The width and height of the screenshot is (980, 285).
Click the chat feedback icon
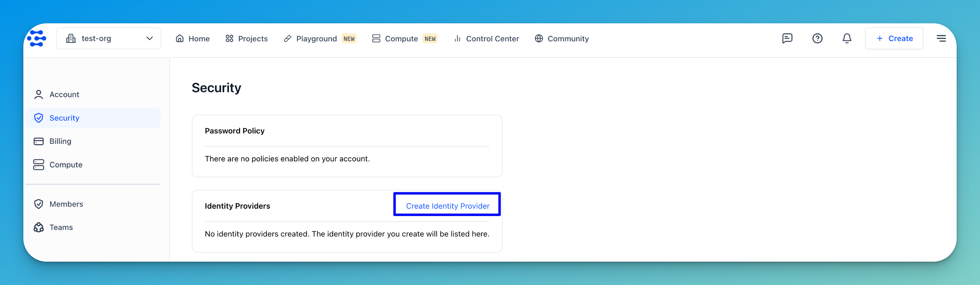coord(787,38)
